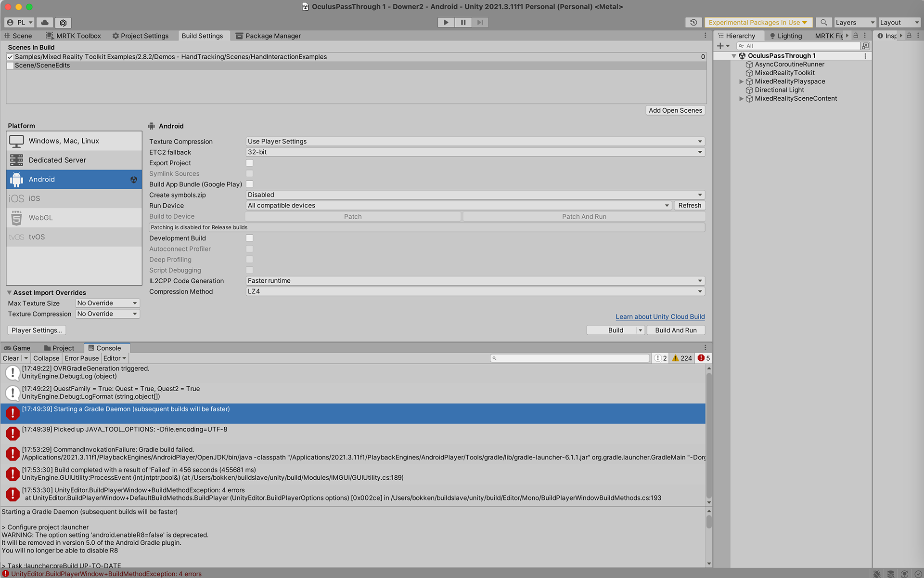Switch to the Scene tab
Viewport: 924px width, 578px height.
tap(18, 36)
